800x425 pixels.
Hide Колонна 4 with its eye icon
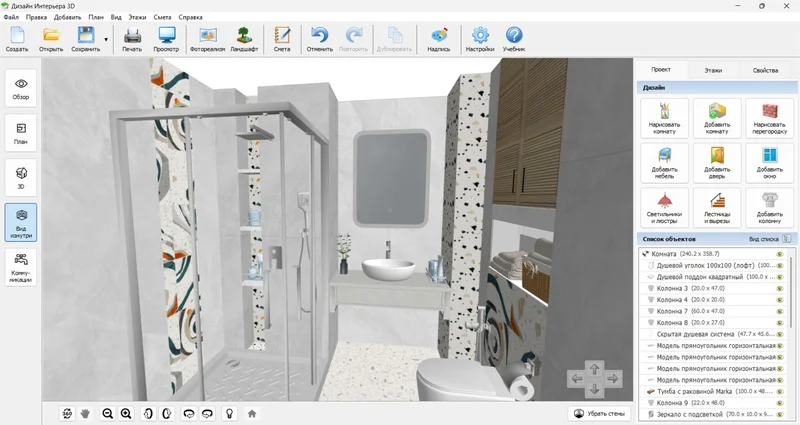click(x=780, y=300)
